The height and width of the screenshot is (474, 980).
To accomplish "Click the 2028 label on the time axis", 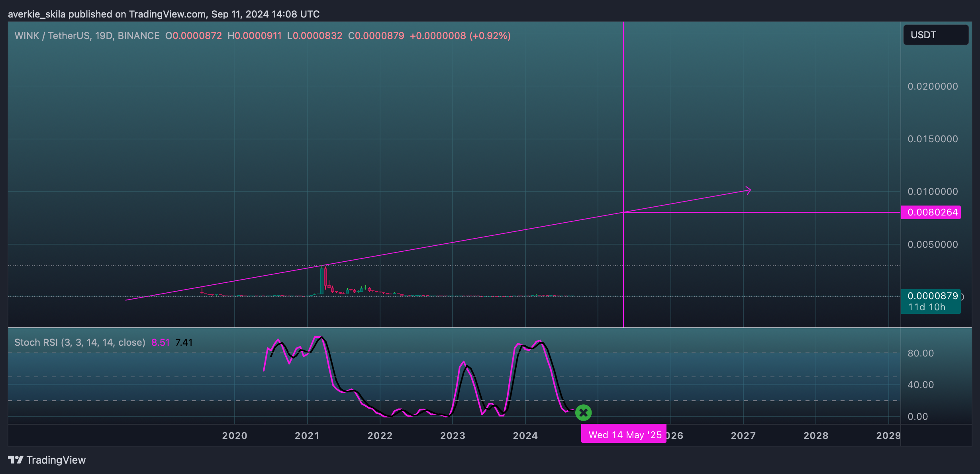I will tap(816, 436).
